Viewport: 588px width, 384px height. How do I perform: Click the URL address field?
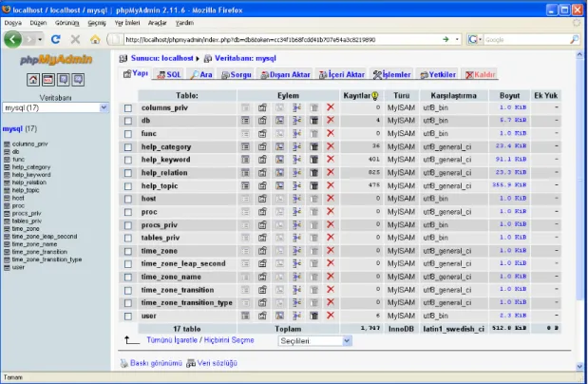283,39
